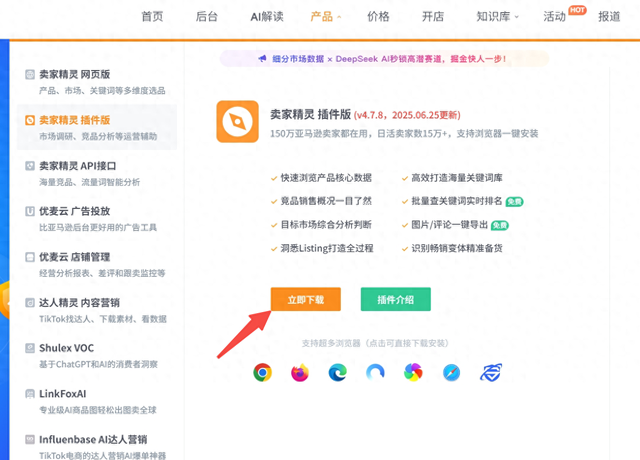Viewport: 640px width, 460px height.
Task: Expand the 知识库 dropdown chevron
Action: pyautogui.click(x=516, y=17)
